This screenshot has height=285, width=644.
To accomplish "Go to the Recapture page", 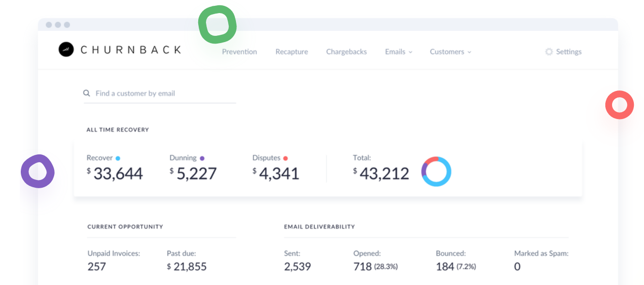I will coord(292,52).
